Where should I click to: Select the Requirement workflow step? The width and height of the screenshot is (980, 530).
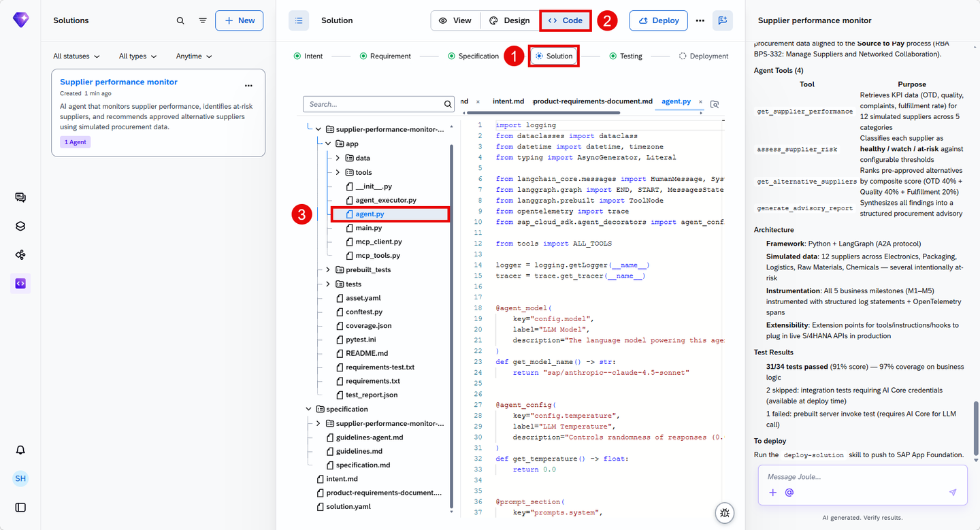point(385,56)
